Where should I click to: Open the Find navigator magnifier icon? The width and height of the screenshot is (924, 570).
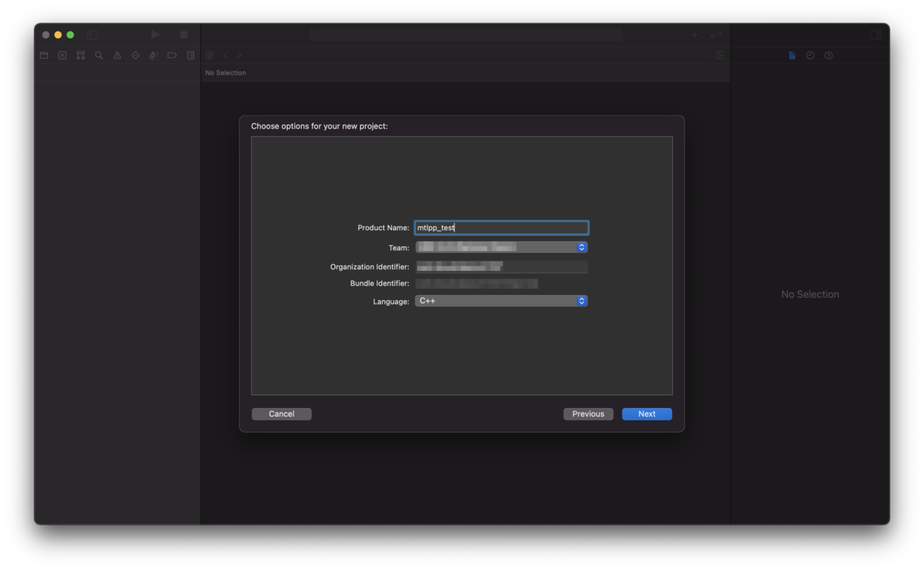(x=99, y=55)
